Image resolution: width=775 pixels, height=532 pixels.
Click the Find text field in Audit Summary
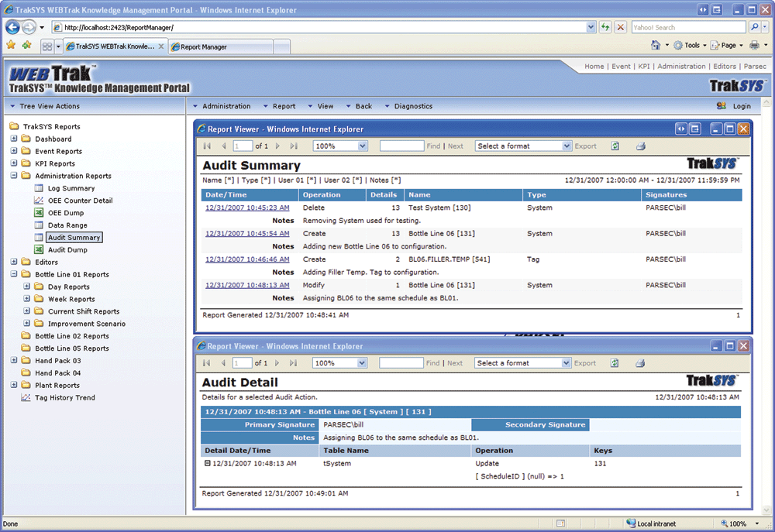(401, 146)
